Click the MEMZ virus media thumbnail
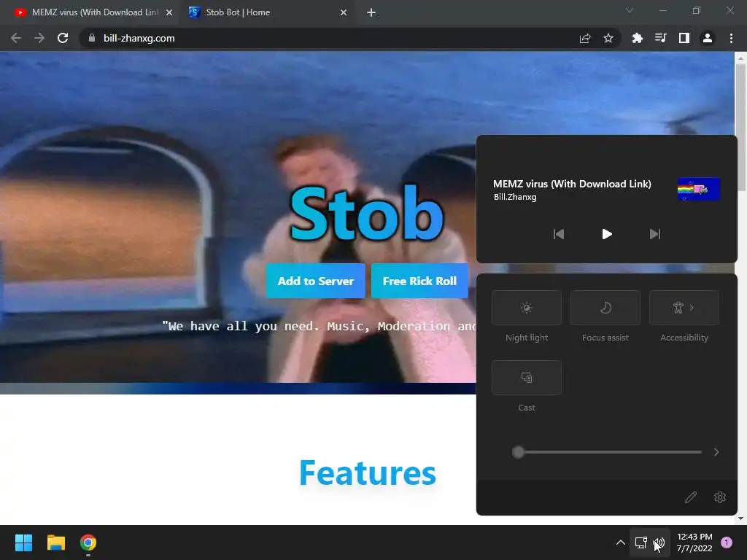 (698, 189)
